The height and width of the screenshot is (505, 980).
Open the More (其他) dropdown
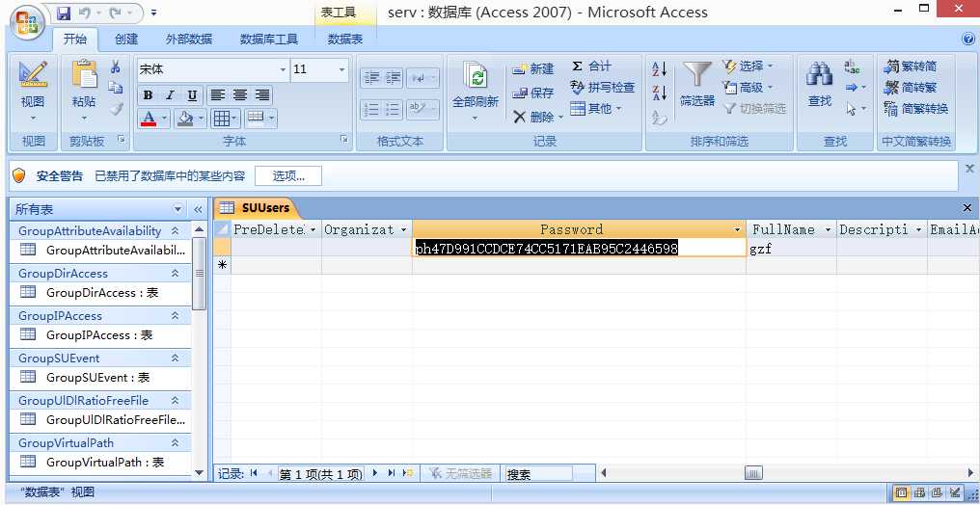pyautogui.click(x=596, y=109)
